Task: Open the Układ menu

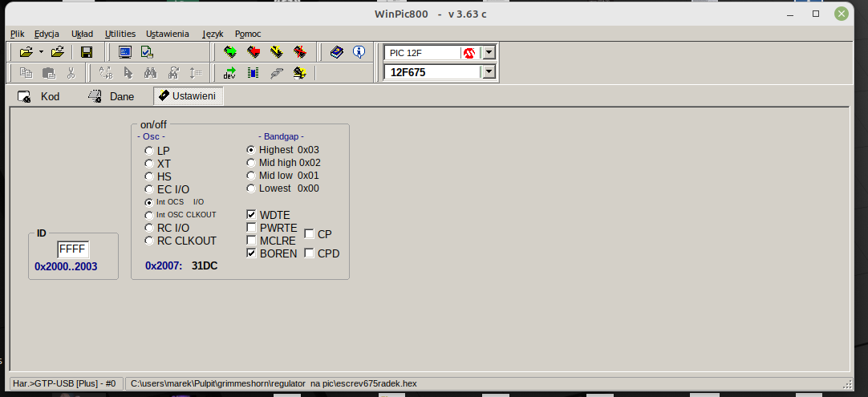Action: pos(82,34)
